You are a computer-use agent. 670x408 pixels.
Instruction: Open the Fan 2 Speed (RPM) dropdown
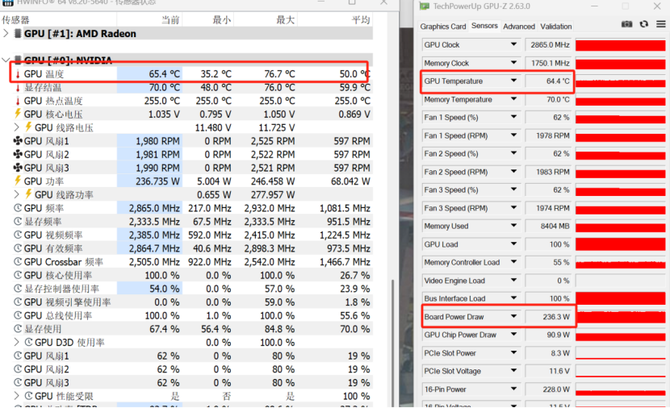(514, 172)
